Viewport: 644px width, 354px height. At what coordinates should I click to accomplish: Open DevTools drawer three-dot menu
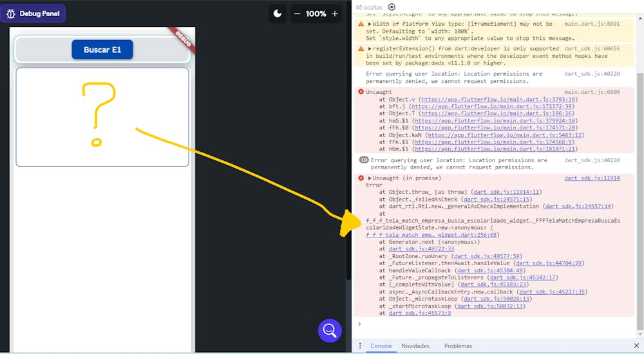(x=360, y=346)
